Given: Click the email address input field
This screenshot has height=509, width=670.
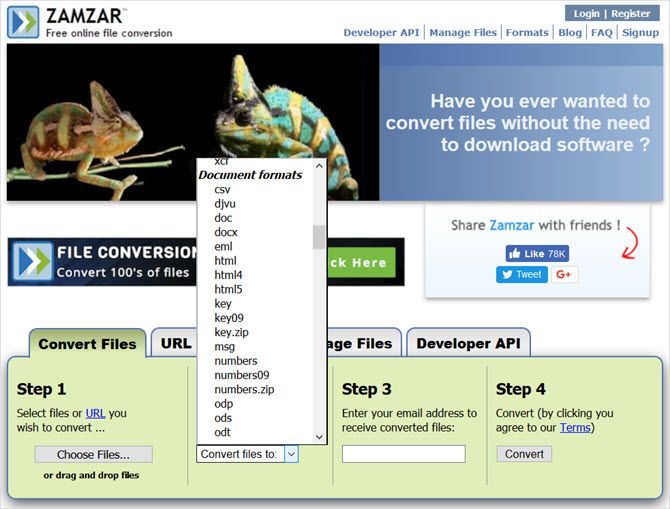Looking at the screenshot, I should [403, 454].
